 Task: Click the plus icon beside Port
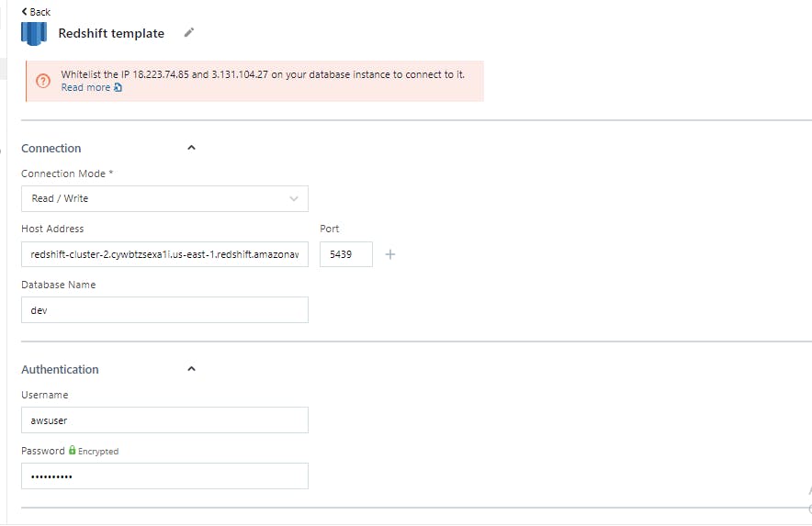[x=389, y=254]
